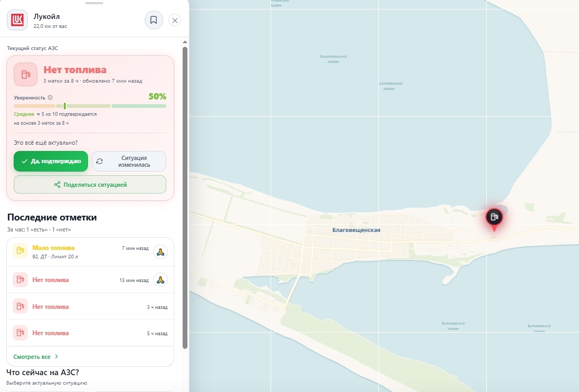Click the 'Нет топлива' status heading

(75, 70)
